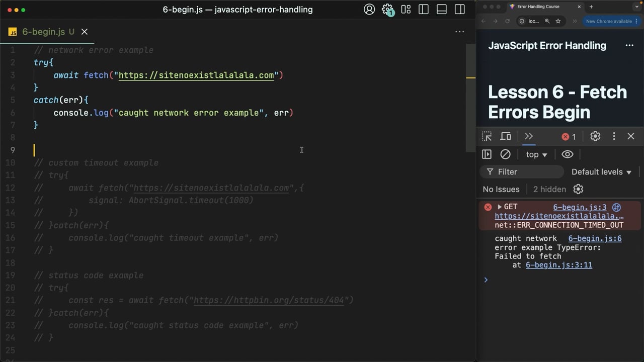The width and height of the screenshot is (644, 362).
Task: Close the 6-begin.js editor tab
Action: pyautogui.click(x=85, y=32)
